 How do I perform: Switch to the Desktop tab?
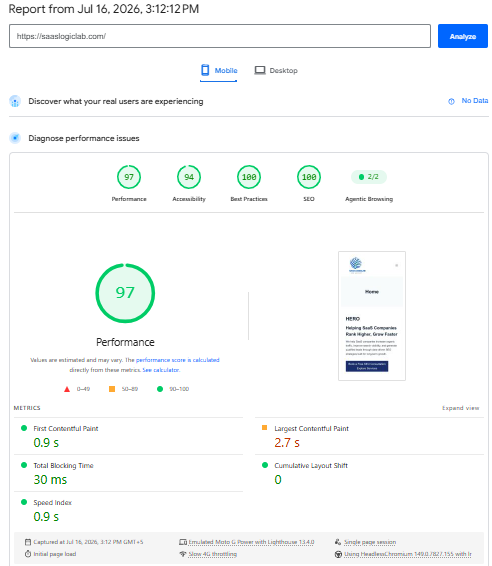(x=276, y=71)
